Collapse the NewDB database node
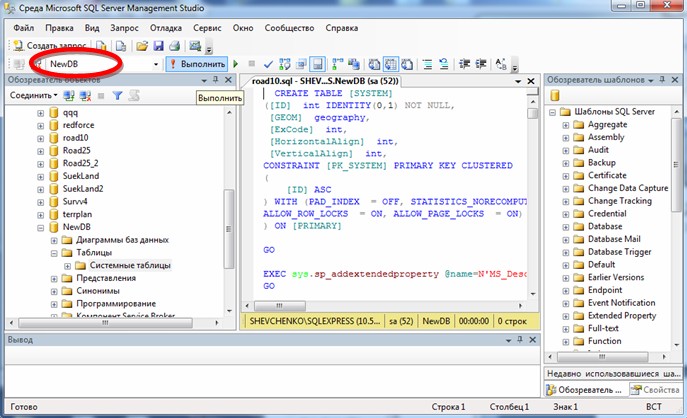 (x=41, y=227)
